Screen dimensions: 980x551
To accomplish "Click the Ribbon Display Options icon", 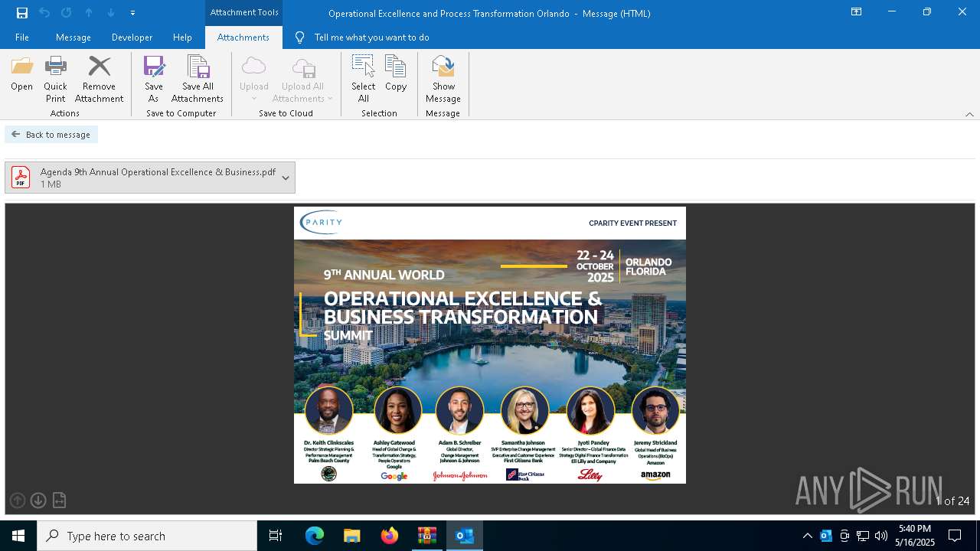I will (x=857, y=12).
